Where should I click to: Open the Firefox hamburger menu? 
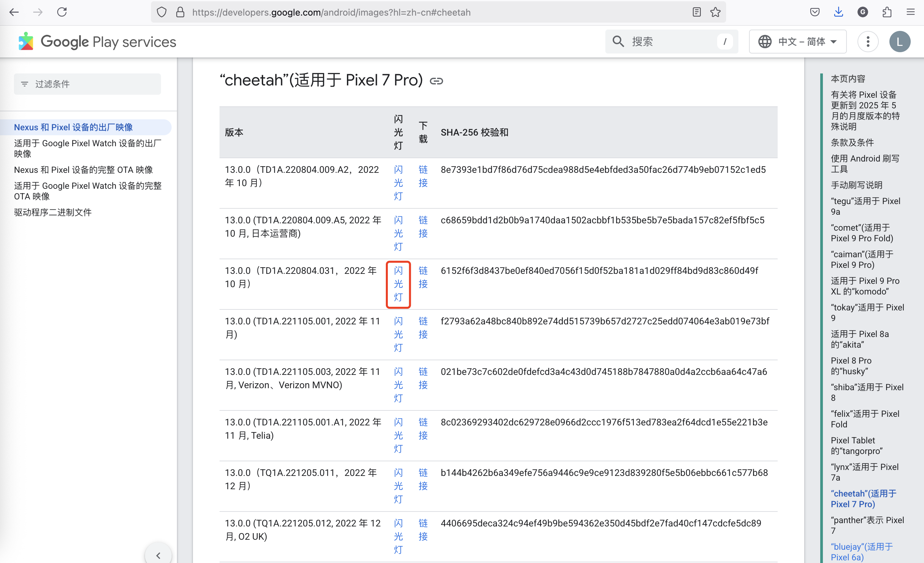pos(910,12)
